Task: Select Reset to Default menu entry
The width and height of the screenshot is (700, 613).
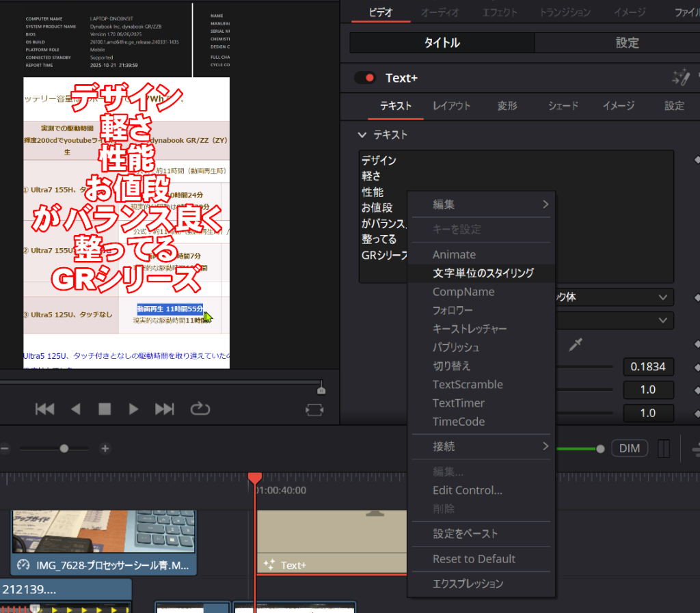Action: pyautogui.click(x=474, y=558)
